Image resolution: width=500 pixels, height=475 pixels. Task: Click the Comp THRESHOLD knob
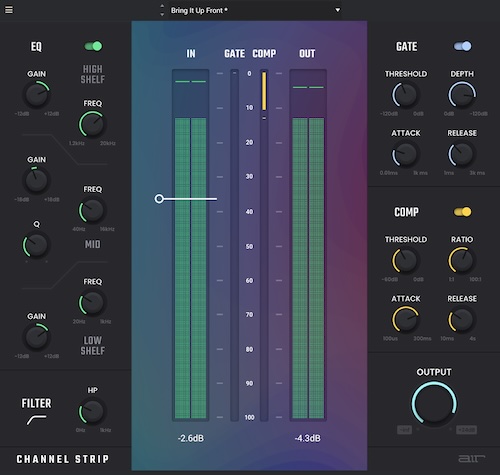(x=405, y=260)
